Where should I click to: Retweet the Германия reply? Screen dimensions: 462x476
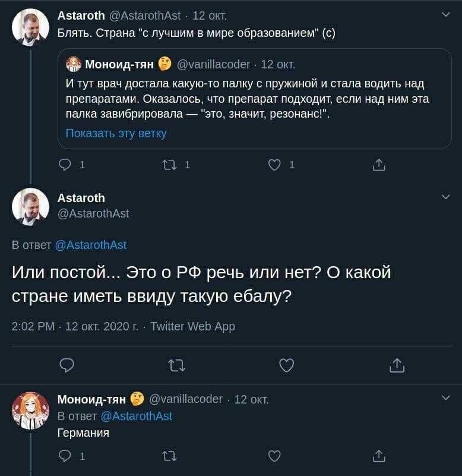(x=170, y=456)
